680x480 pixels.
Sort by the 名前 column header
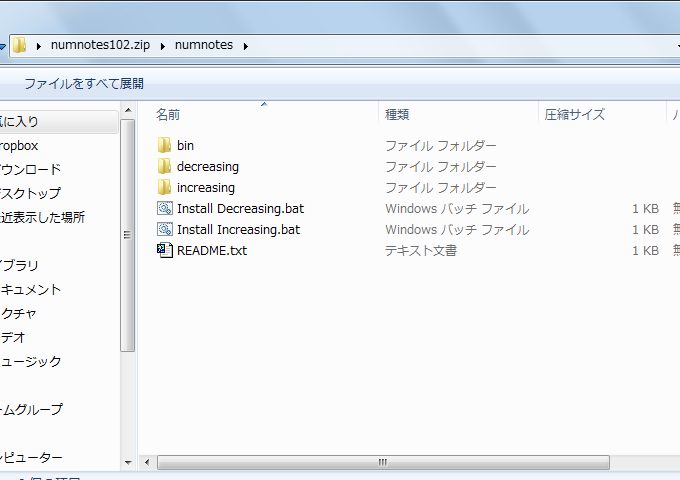[x=168, y=114]
